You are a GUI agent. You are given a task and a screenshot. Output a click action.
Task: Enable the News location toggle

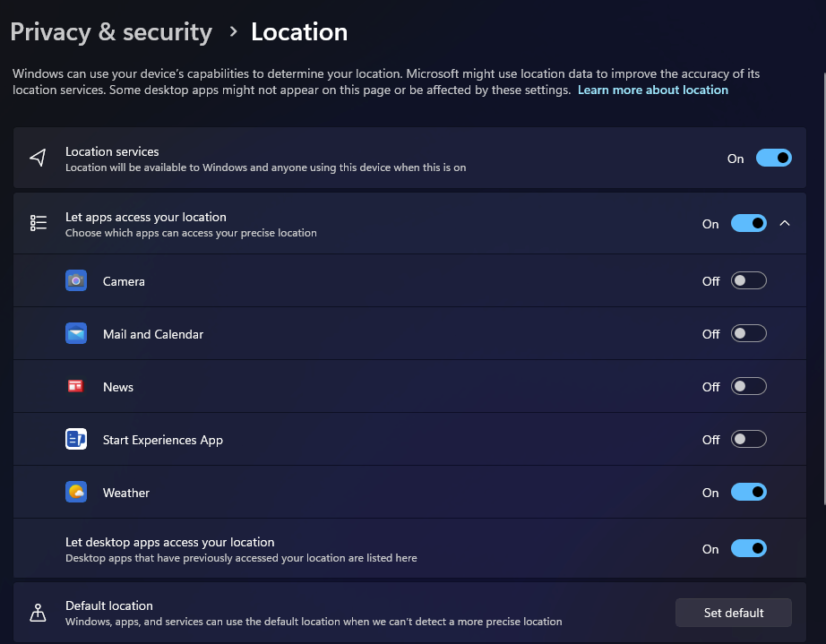point(749,387)
